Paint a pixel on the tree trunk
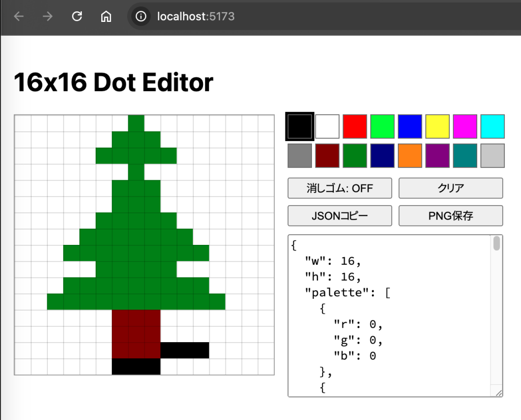This screenshot has width=521, height=420. pos(135,331)
